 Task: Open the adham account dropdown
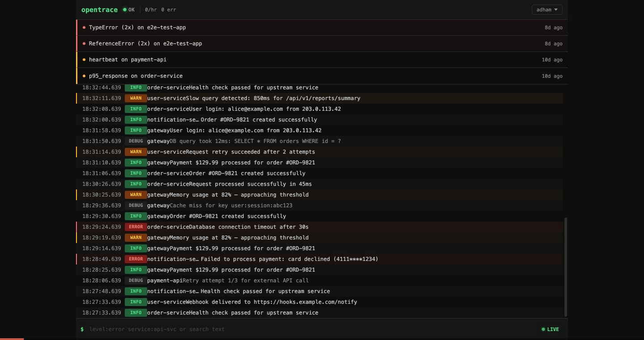click(x=547, y=9)
